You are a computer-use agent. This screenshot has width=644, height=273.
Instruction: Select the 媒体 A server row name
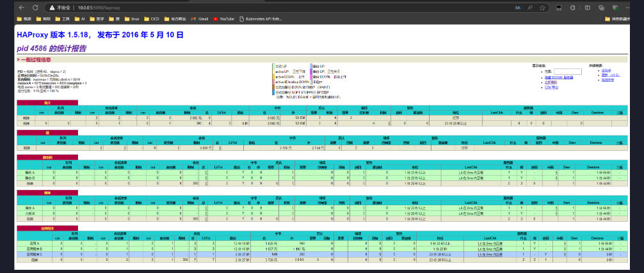coord(30,208)
